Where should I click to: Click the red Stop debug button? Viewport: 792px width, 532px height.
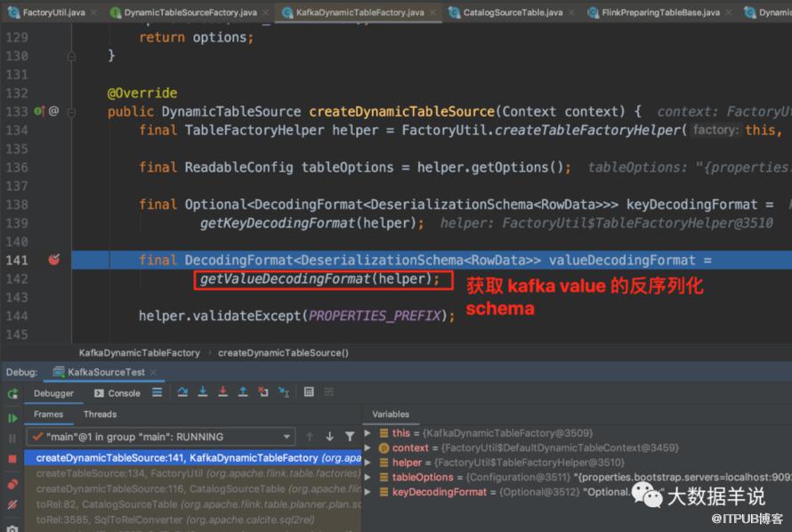[12, 459]
